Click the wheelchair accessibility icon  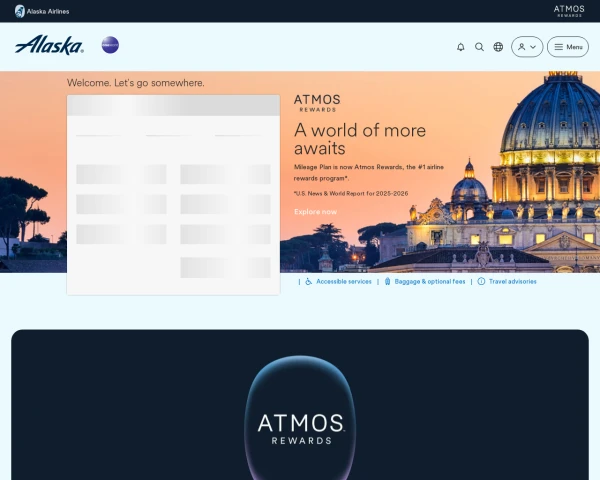click(x=308, y=281)
